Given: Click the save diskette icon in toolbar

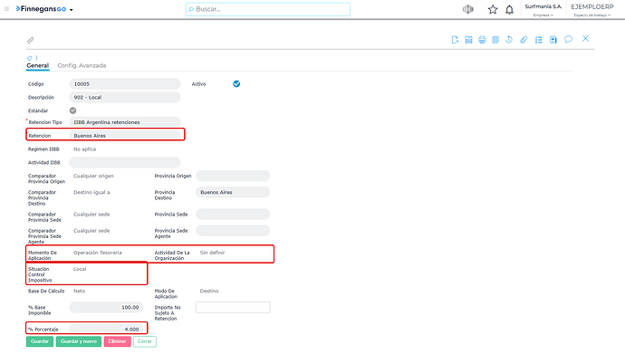Looking at the screenshot, I should tap(468, 40).
